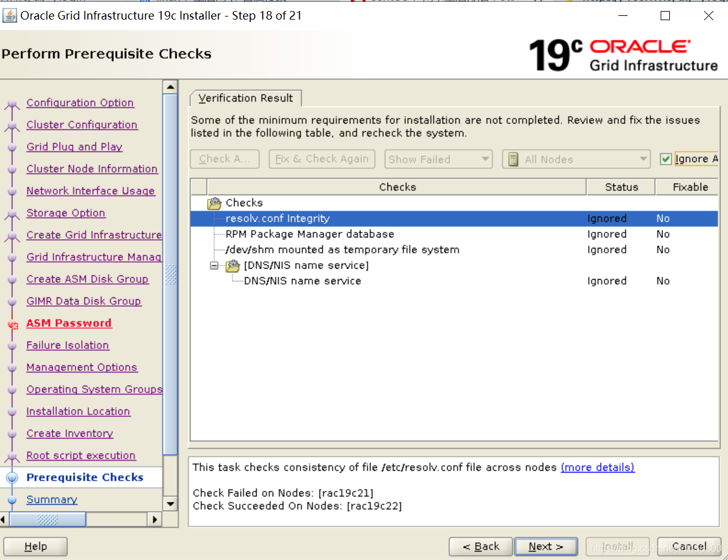Viewport: 728px width, 560px height.
Task: Click the Checks root folder icon
Action: [214, 203]
